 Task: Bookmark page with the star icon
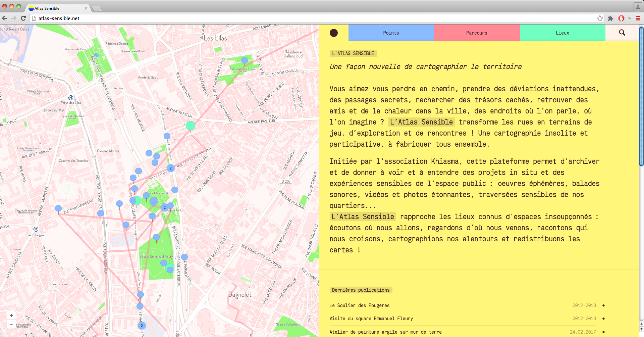point(600,18)
